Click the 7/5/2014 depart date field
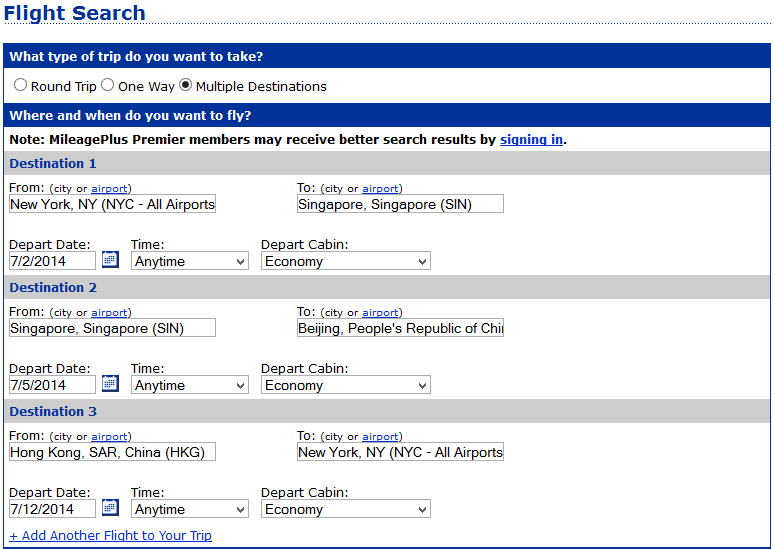The width and height of the screenshot is (775, 549). [x=52, y=385]
